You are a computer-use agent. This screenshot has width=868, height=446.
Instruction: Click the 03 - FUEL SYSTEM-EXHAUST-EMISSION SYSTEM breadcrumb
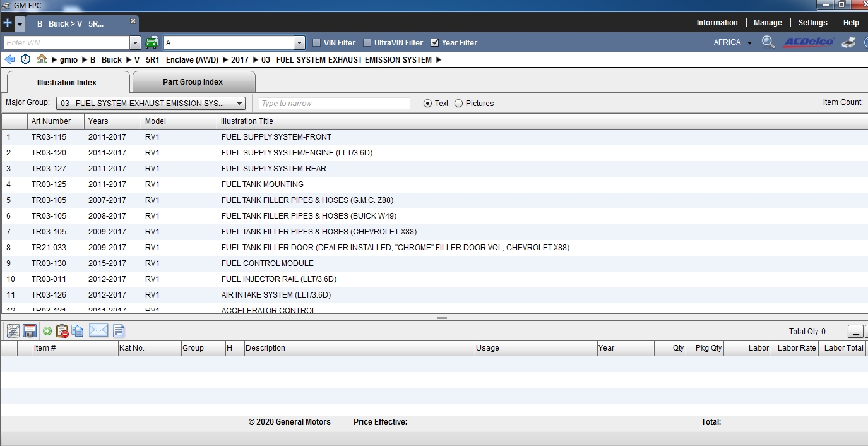coord(347,60)
